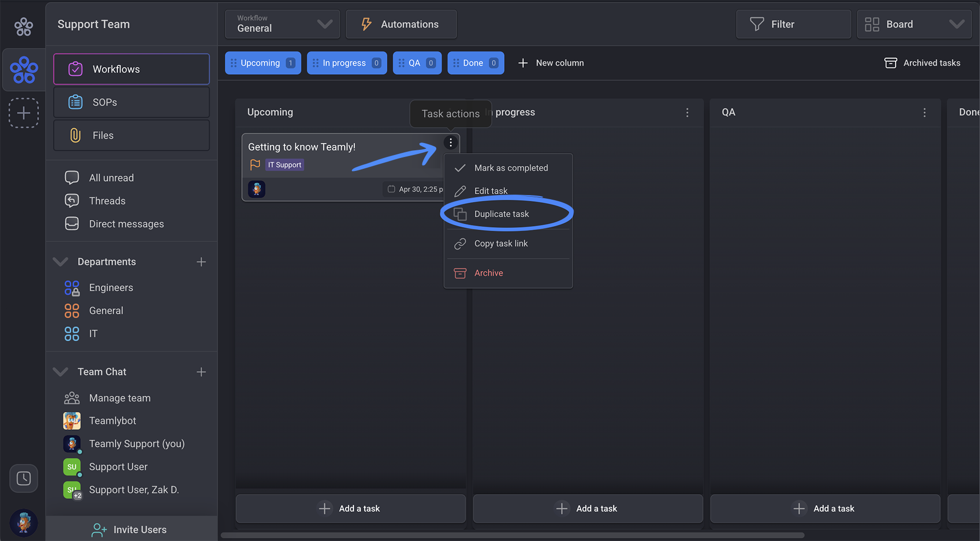Open Archived tasks
The width and height of the screenshot is (980, 541).
click(922, 63)
